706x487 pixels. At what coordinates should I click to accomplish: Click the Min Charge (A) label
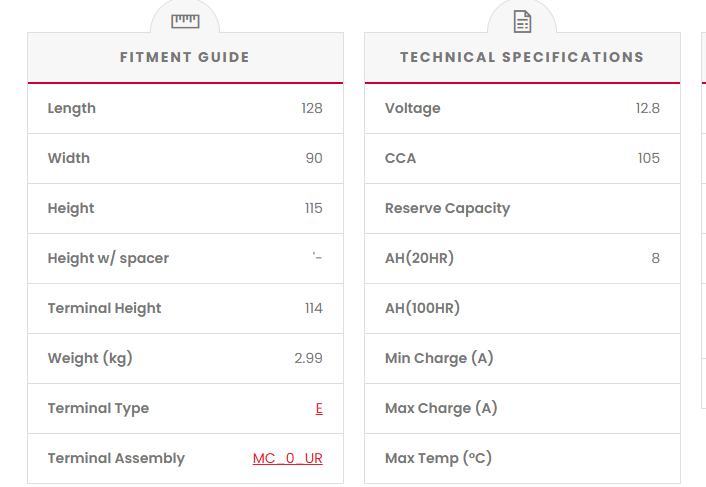439,358
